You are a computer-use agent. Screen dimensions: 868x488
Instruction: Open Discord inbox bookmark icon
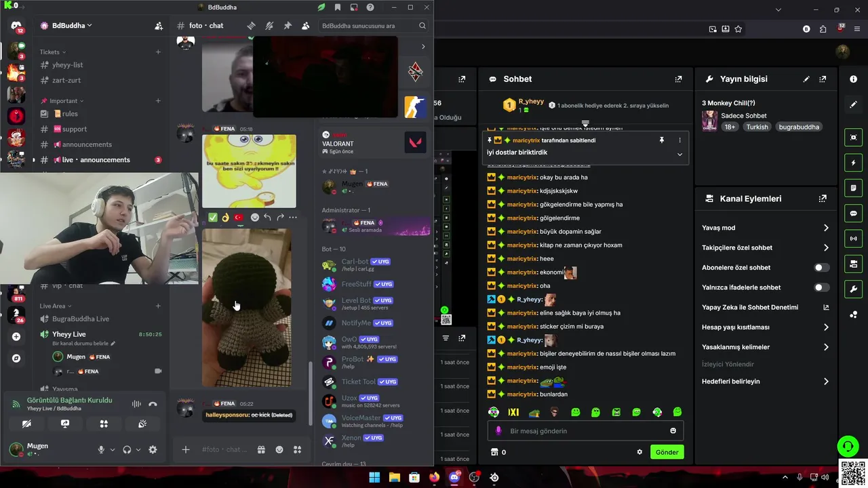pyautogui.click(x=338, y=7)
